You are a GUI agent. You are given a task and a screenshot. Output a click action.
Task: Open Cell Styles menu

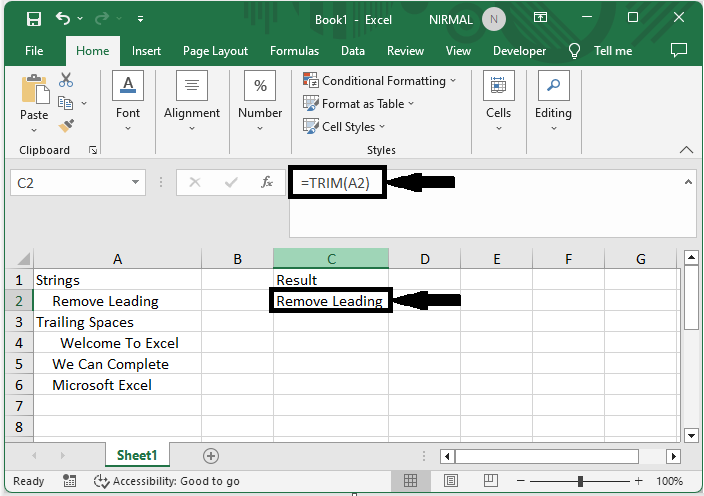pos(344,127)
